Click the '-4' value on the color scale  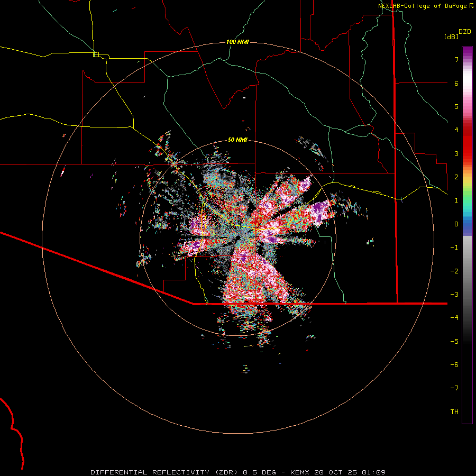(x=454, y=318)
